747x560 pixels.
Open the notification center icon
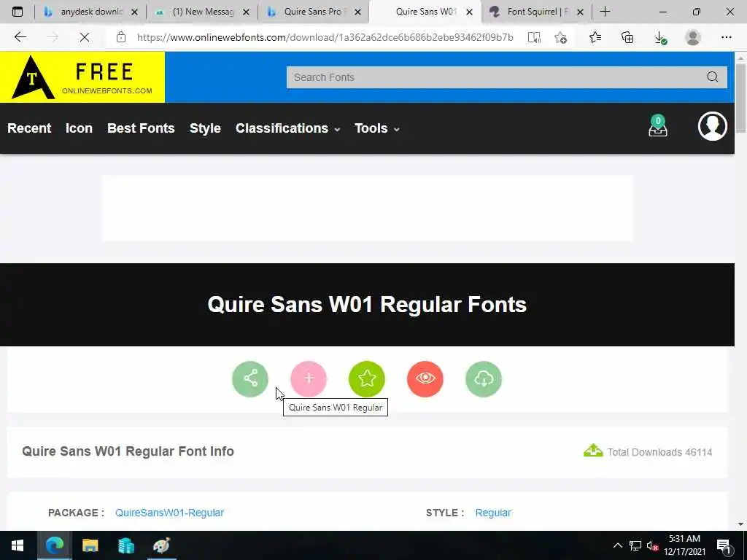coord(724,545)
